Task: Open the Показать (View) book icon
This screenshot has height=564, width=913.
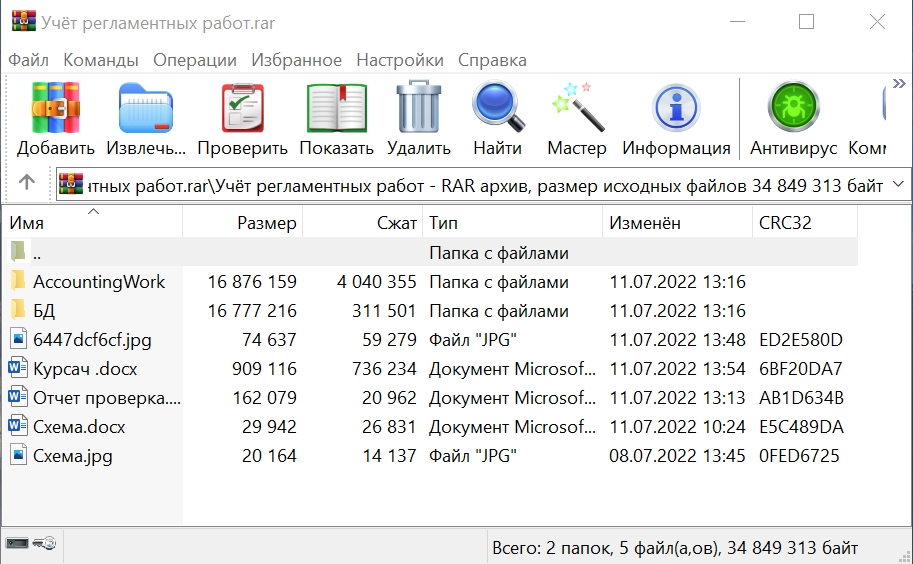Action: pos(336,109)
